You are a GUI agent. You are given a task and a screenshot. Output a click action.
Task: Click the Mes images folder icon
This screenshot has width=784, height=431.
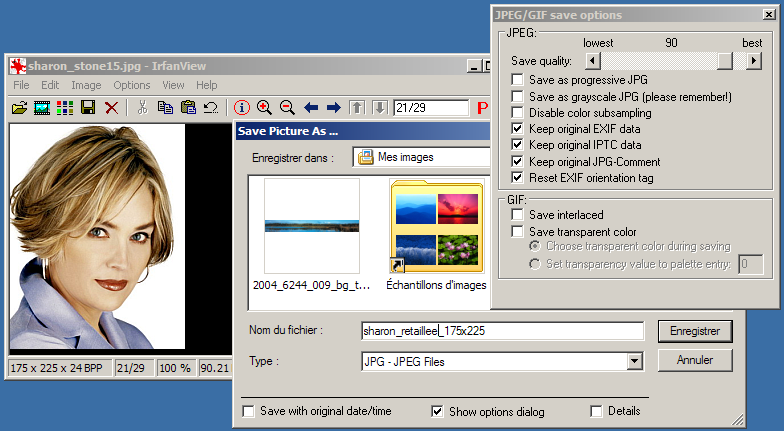coord(366,157)
